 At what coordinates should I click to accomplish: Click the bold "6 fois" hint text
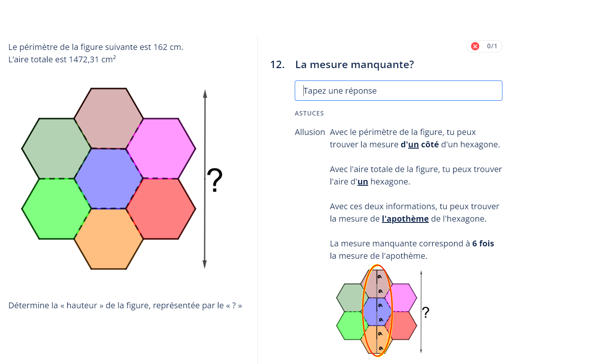(x=483, y=243)
